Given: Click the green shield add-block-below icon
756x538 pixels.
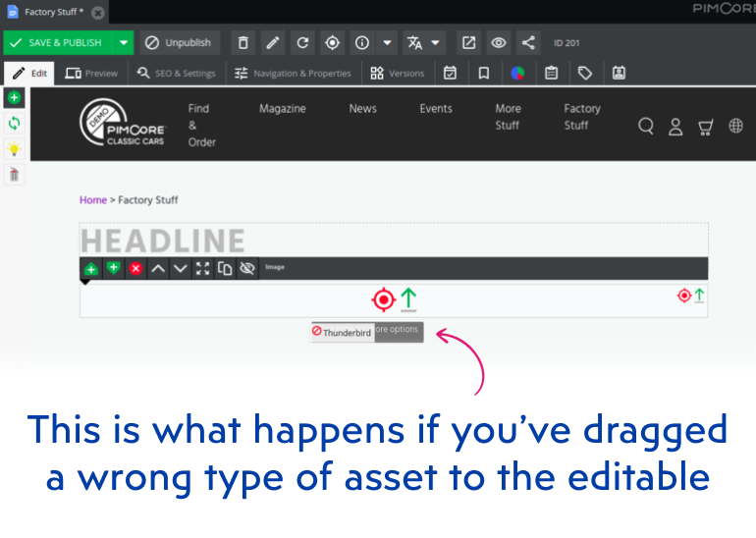Looking at the screenshot, I should 113,269.
